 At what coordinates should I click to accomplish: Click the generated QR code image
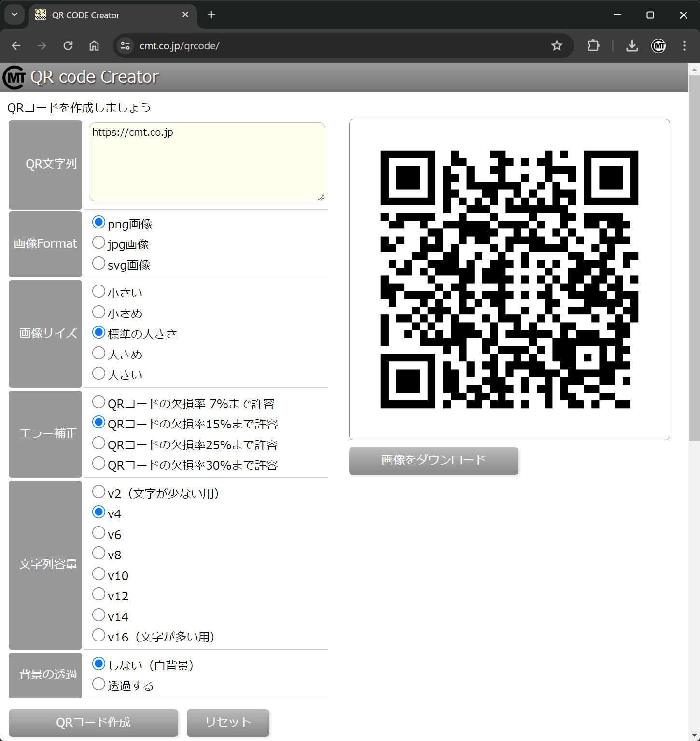coord(509,279)
